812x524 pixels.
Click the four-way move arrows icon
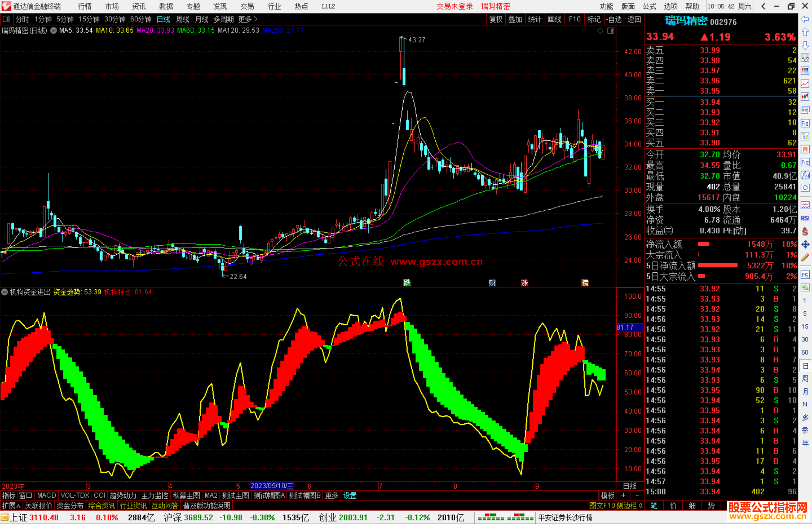[x=805, y=245]
